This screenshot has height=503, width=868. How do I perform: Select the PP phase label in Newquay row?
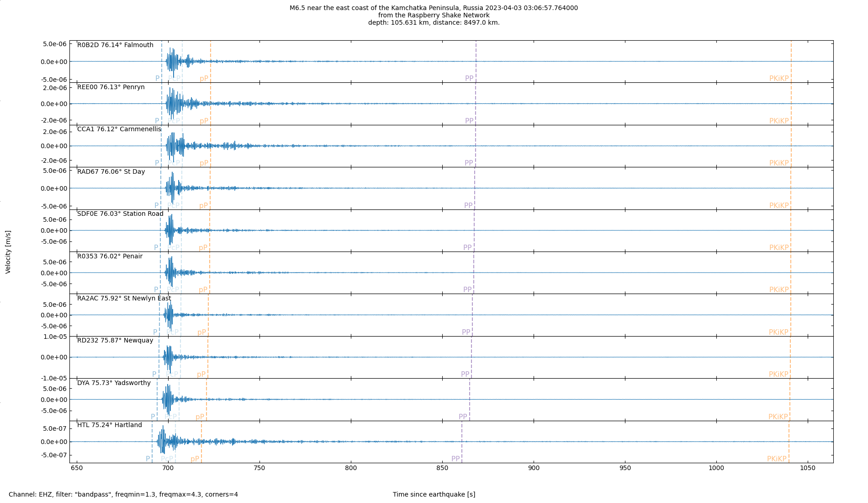coord(465,375)
